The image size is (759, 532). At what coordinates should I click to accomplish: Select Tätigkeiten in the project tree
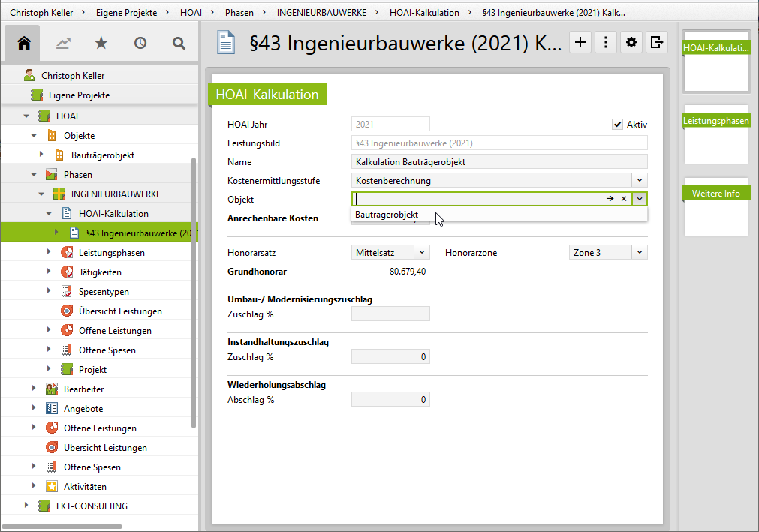pyautogui.click(x=100, y=272)
